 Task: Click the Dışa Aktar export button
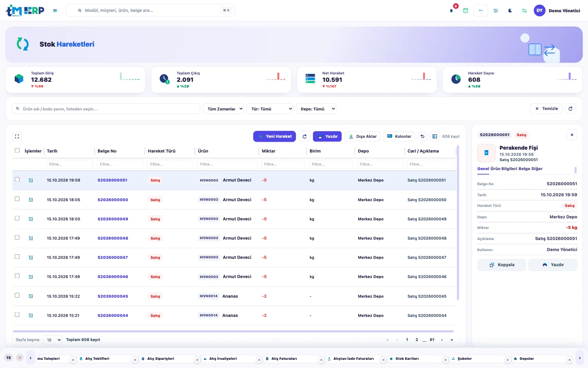pos(363,137)
